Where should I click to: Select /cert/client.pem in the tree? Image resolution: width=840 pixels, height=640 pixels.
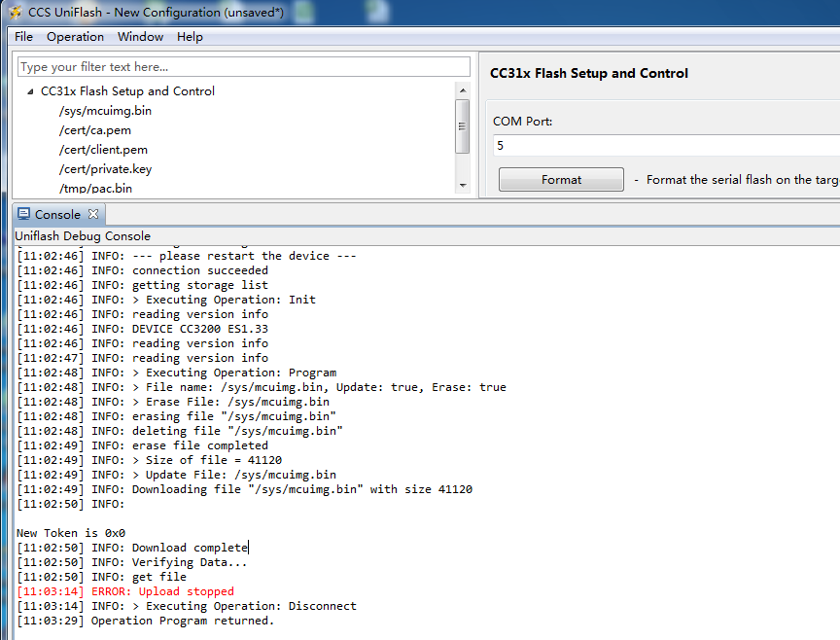pyautogui.click(x=103, y=150)
